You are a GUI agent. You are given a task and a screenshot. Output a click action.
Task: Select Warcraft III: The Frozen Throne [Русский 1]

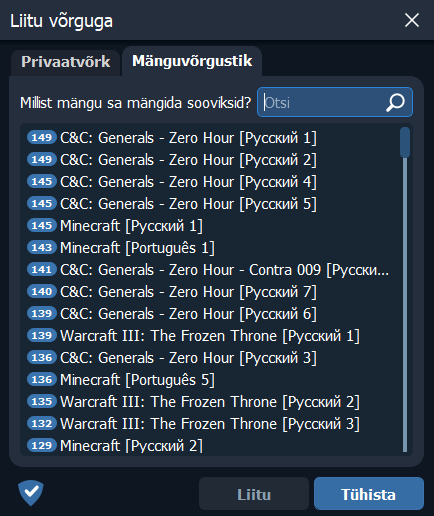[211, 336]
